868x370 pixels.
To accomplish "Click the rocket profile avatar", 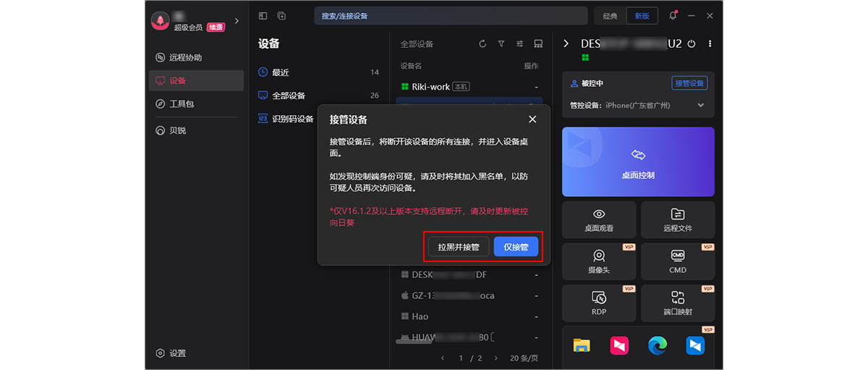I will pos(160,21).
